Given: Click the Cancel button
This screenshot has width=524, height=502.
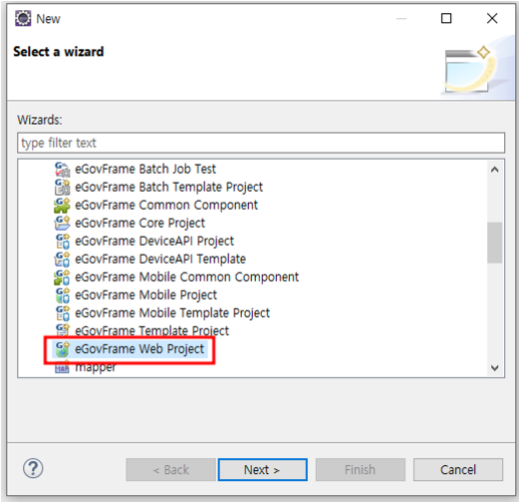Looking at the screenshot, I should click(x=458, y=470).
